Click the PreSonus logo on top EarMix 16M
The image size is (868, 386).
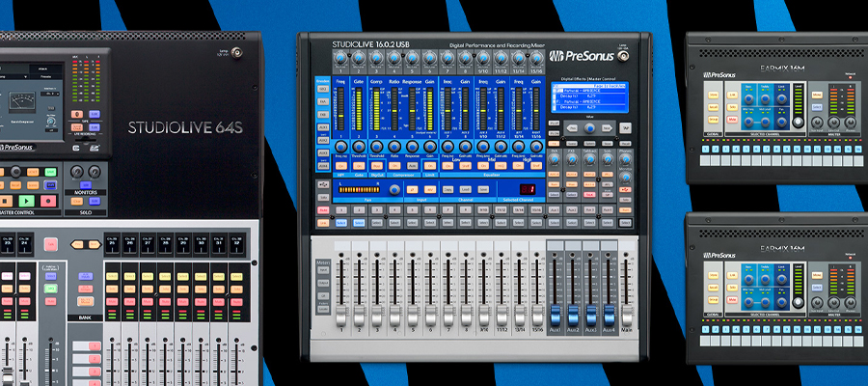719,74
